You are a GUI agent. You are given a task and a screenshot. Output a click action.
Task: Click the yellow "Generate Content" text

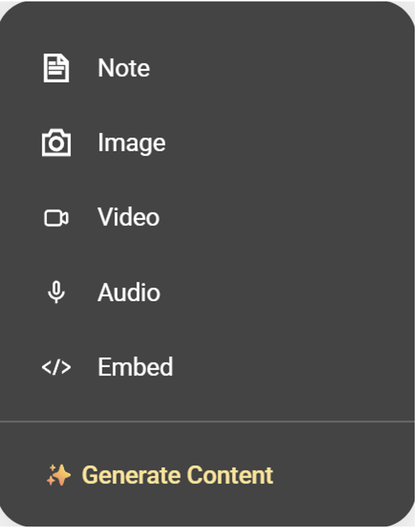point(177,475)
